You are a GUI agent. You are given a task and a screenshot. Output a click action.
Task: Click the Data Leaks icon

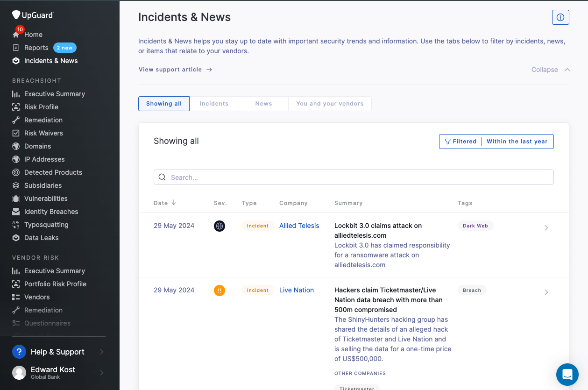[16, 238]
